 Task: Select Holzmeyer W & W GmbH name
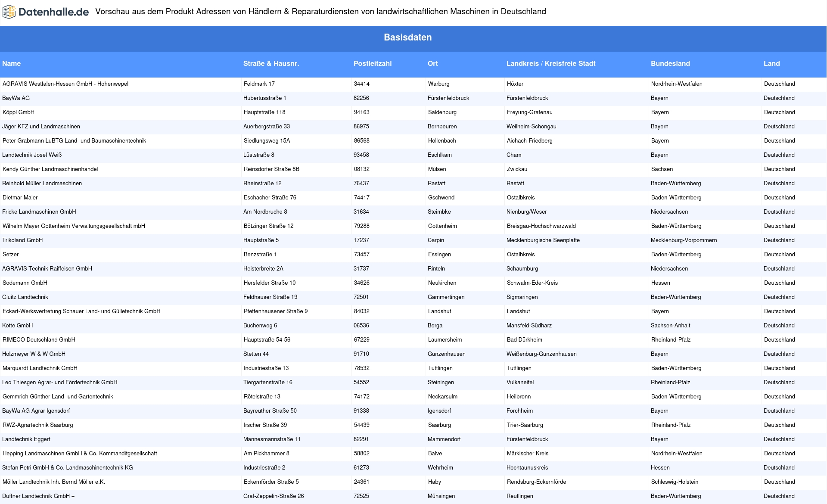(34, 354)
